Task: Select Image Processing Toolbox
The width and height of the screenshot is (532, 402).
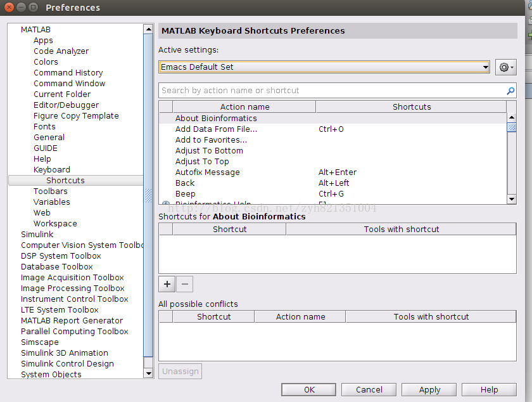Action: point(73,288)
